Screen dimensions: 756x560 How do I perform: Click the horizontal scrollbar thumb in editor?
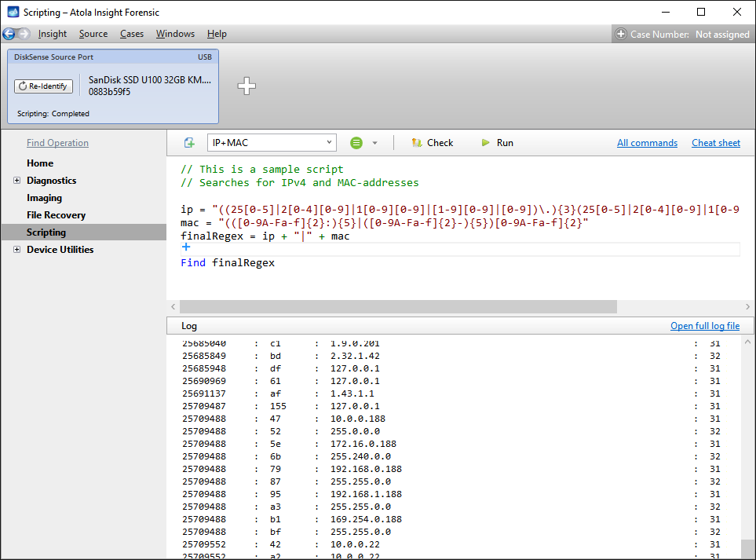398,306
